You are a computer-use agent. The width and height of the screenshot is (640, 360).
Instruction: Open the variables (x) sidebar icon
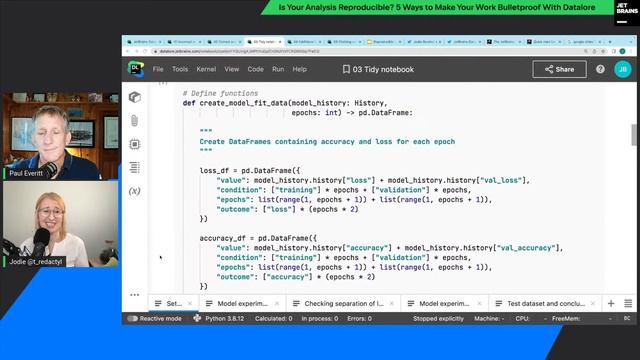click(135, 191)
